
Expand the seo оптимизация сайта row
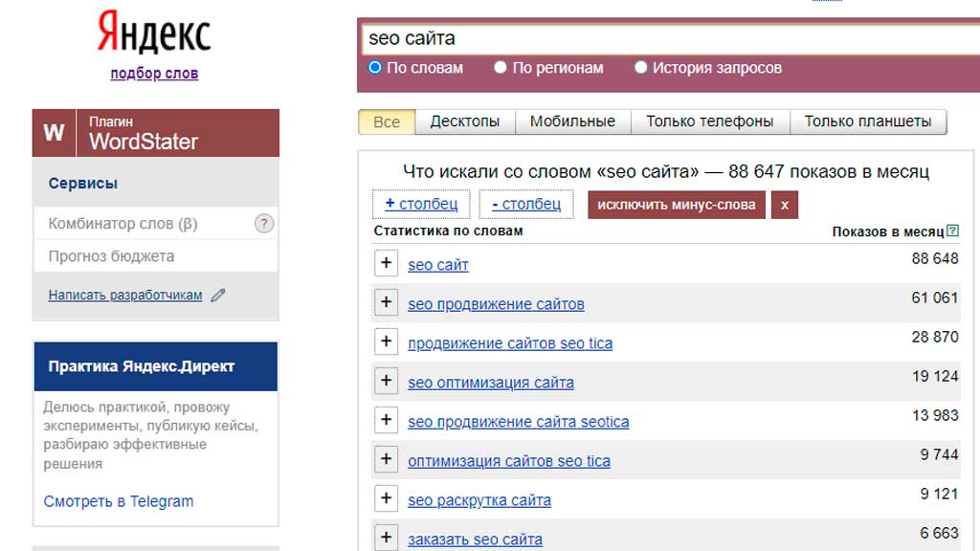coord(386,380)
